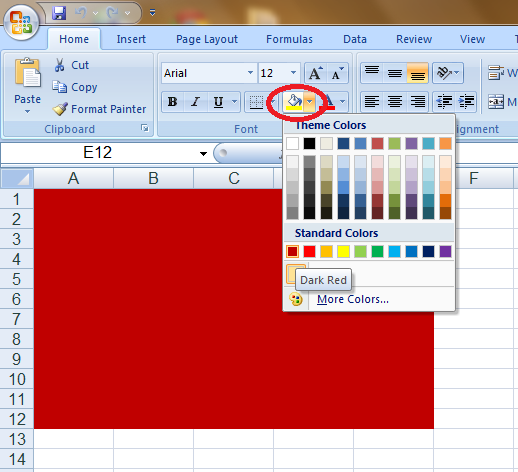Toggle Bold formatting
Image resolution: width=518 pixels, height=472 pixels.
click(172, 102)
